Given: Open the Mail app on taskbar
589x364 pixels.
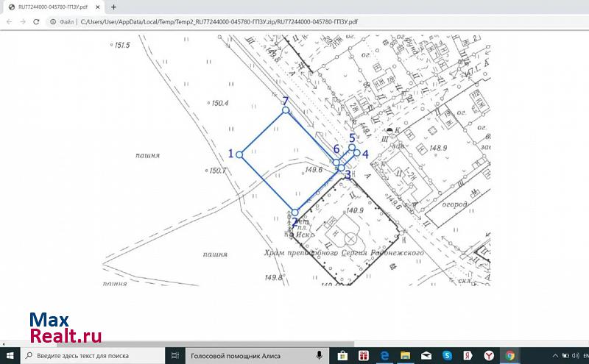Looking at the screenshot, I should (426, 355).
